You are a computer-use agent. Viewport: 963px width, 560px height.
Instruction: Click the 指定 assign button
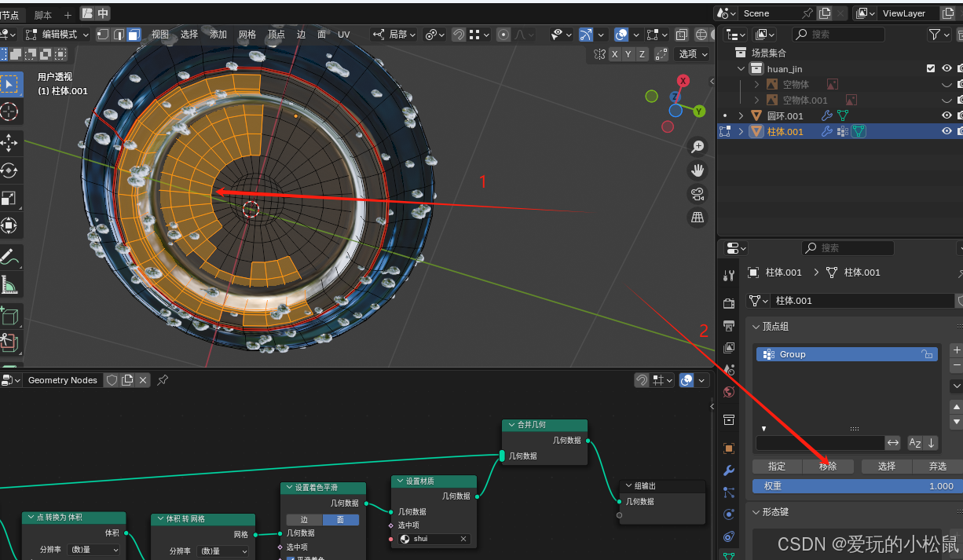tap(777, 466)
